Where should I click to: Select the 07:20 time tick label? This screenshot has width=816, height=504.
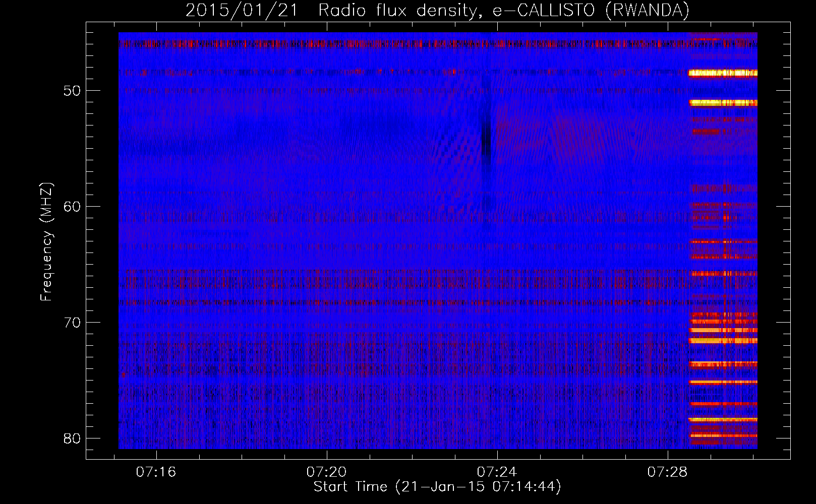(x=327, y=472)
